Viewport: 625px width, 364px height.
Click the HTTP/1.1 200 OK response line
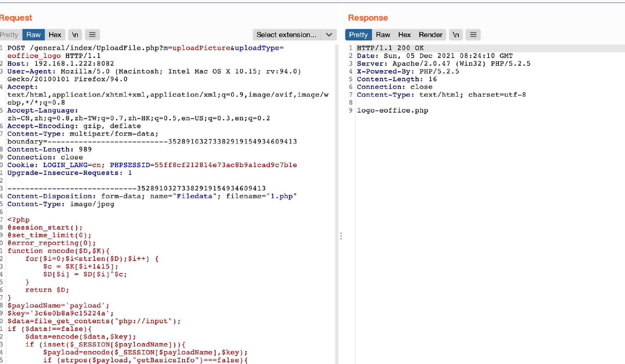tap(390, 48)
